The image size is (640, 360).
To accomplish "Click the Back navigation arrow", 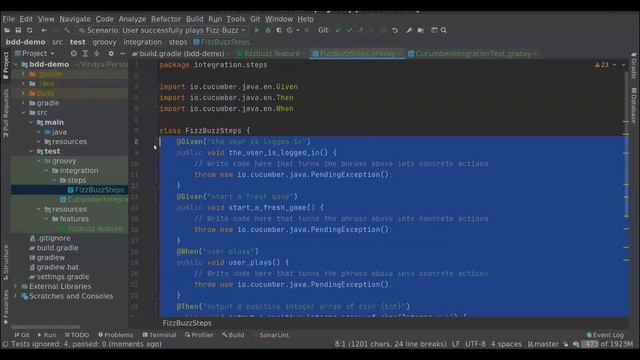I will 44,30.
